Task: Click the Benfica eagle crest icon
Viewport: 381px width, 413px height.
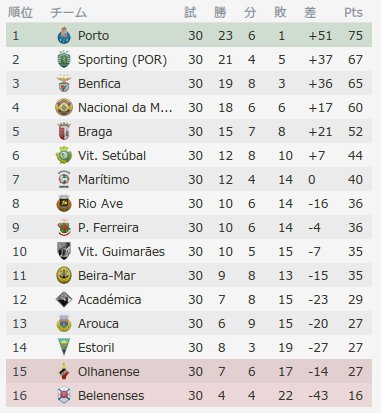Action: (x=64, y=84)
